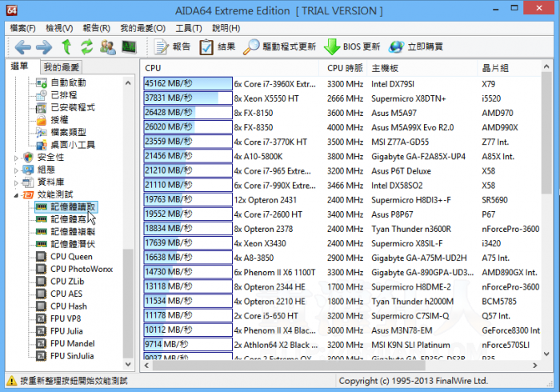Screen dimensions: 560x392
Task: Click the tree panel scroll-down arrow
Action: coord(128,364)
